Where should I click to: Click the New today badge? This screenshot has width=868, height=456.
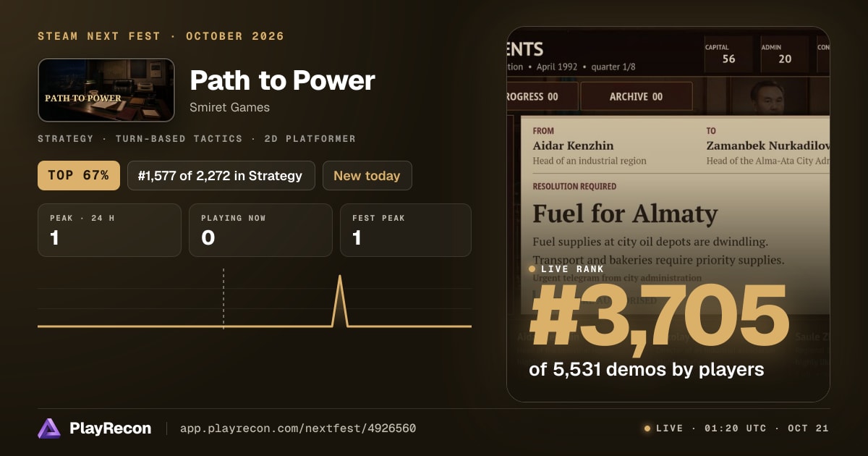(x=367, y=175)
